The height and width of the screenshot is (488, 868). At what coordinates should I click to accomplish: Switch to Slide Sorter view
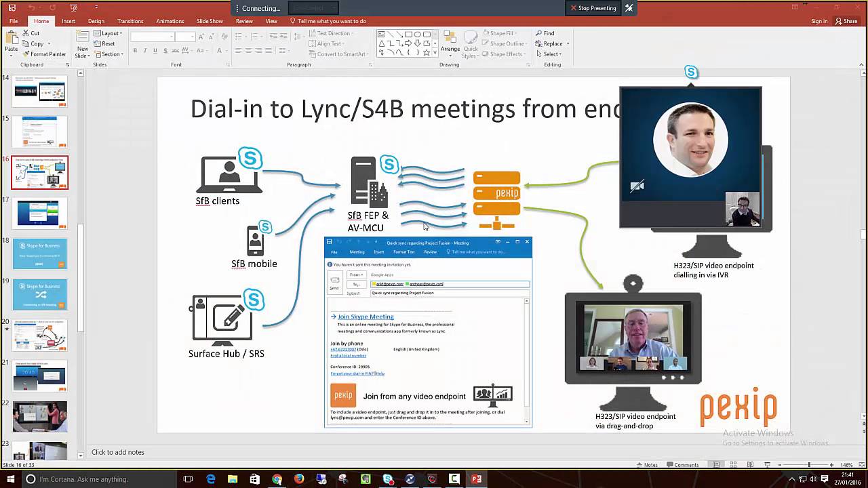pyautogui.click(x=733, y=465)
